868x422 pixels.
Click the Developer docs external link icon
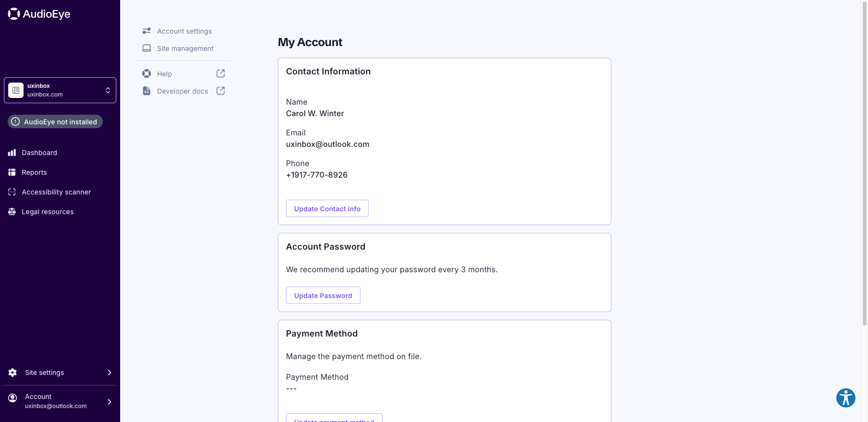[221, 91]
